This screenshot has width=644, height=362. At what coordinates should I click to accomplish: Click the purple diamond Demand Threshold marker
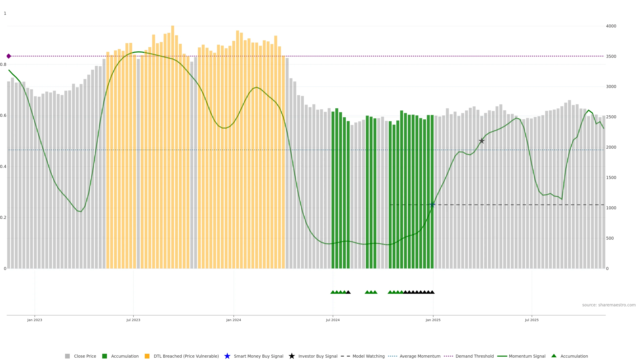coord(9,56)
